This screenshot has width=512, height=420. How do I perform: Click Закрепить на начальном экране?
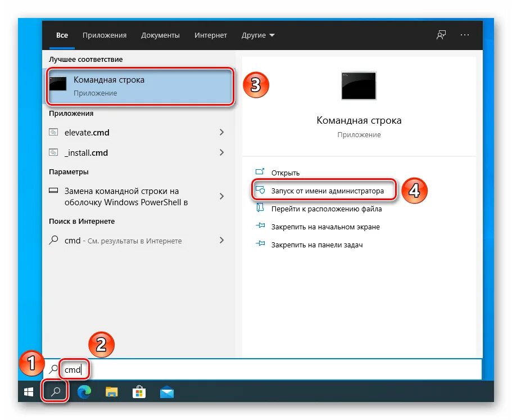(325, 227)
